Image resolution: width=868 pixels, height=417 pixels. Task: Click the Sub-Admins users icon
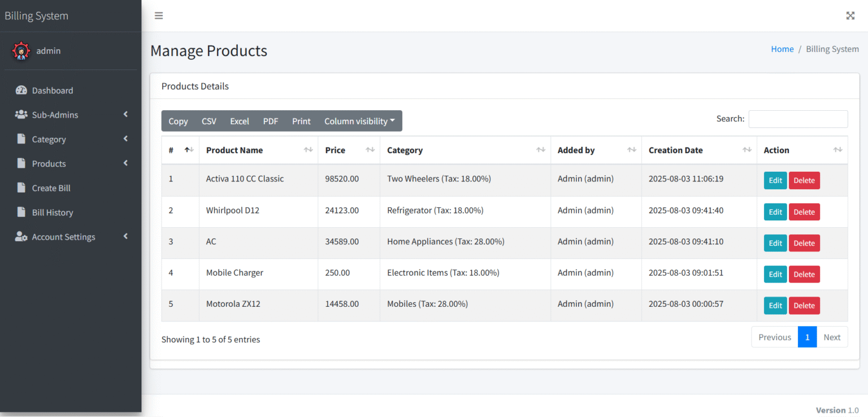[x=21, y=115]
